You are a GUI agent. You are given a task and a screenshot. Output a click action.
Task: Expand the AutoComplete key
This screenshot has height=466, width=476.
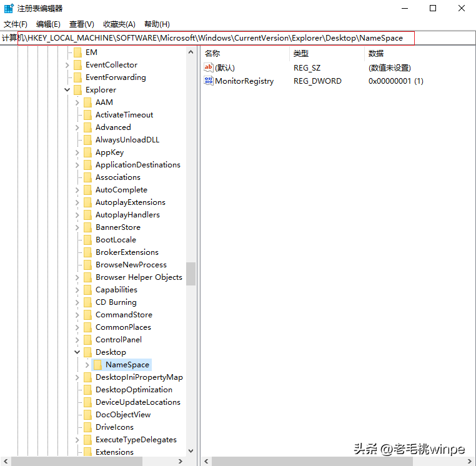[77, 190]
